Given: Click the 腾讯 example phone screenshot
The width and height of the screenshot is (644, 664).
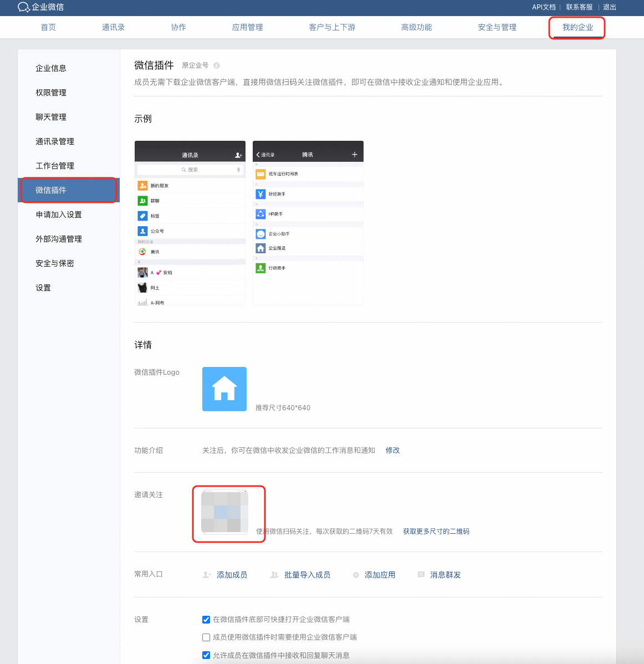Looking at the screenshot, I should coord(308,223).
